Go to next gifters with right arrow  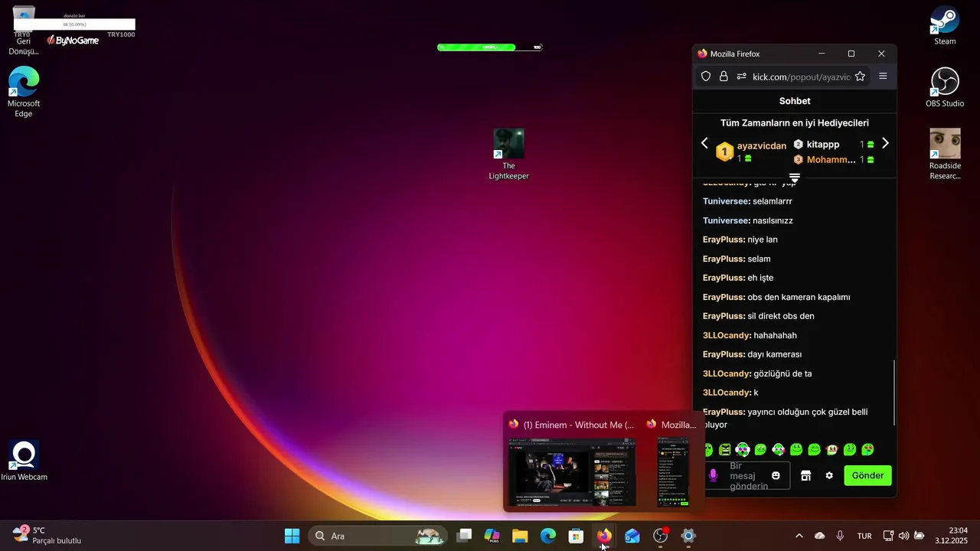[885, 143]
